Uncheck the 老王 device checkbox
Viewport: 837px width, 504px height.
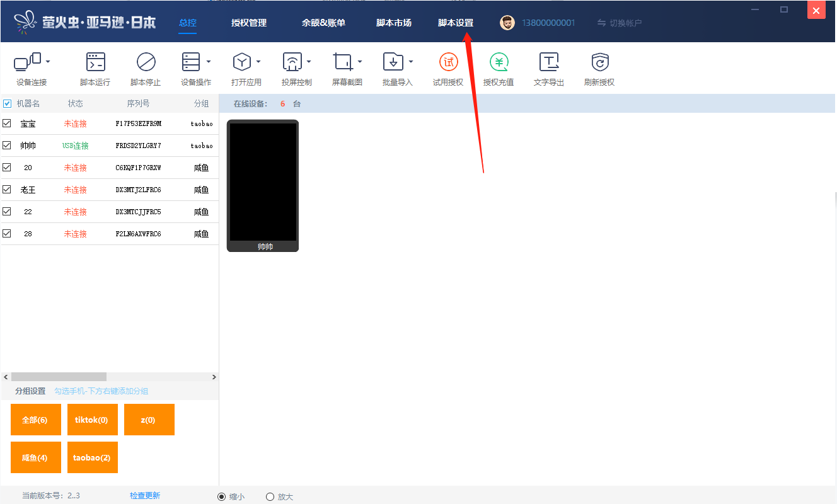click(7, 190)
